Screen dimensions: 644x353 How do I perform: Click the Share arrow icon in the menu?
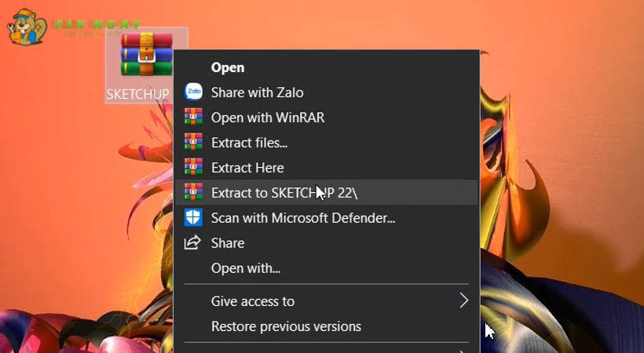[x=193, y=243]
